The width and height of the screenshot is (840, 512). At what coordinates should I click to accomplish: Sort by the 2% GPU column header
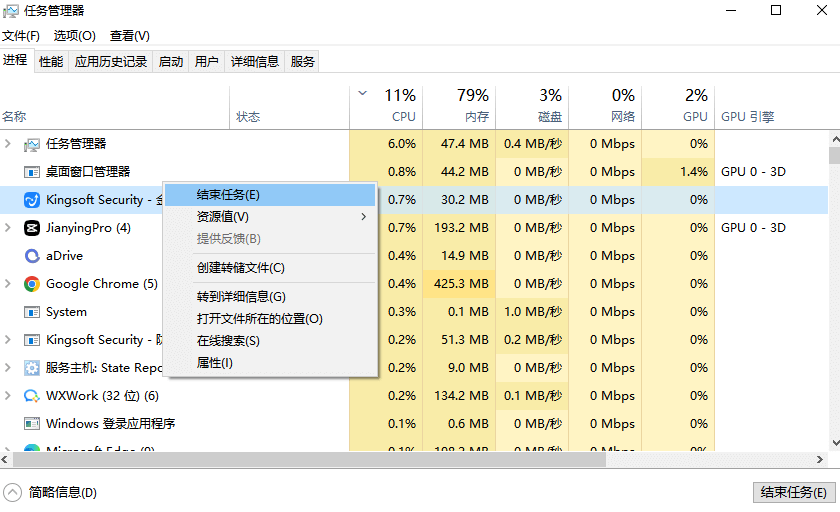[x=678, y=108]
